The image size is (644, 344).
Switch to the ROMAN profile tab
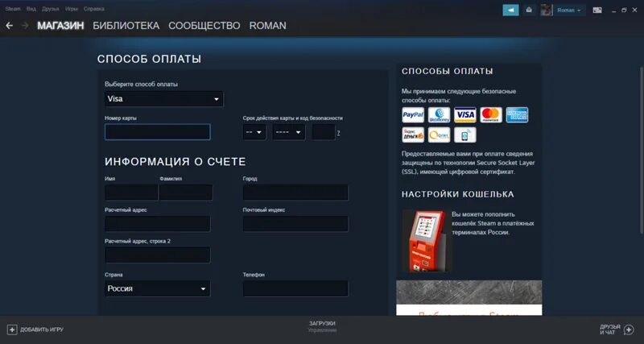[268, 26]
